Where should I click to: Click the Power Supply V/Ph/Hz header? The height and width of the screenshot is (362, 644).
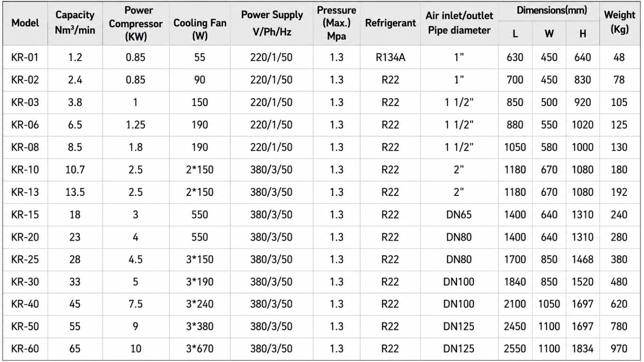(x=272, y=23)
